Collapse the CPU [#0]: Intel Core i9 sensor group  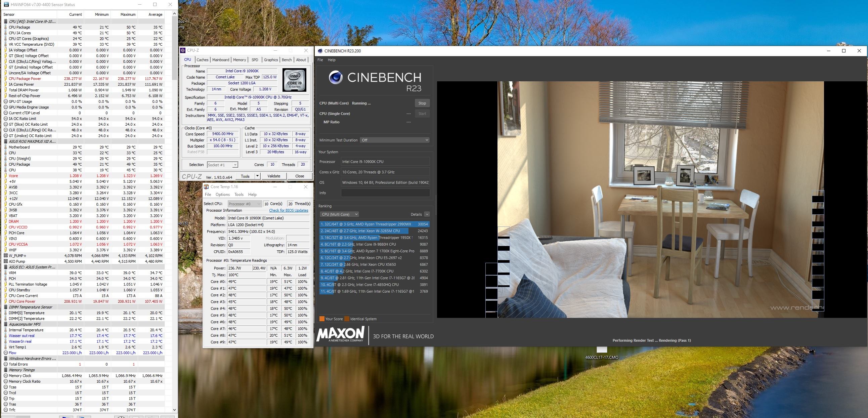5,22
